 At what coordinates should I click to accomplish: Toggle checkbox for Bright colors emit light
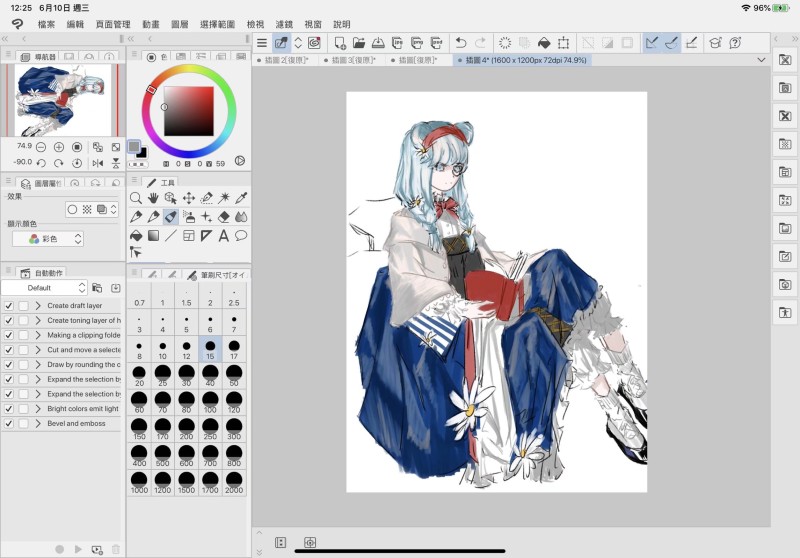[x=9, y=409]
